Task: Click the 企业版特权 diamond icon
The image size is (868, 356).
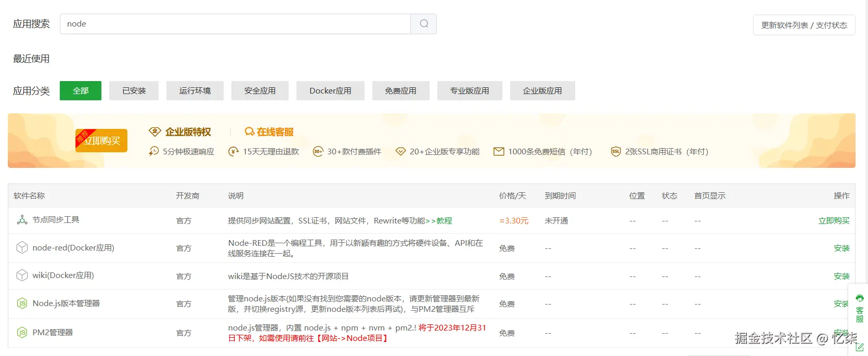Action: [x=154, y=131]
